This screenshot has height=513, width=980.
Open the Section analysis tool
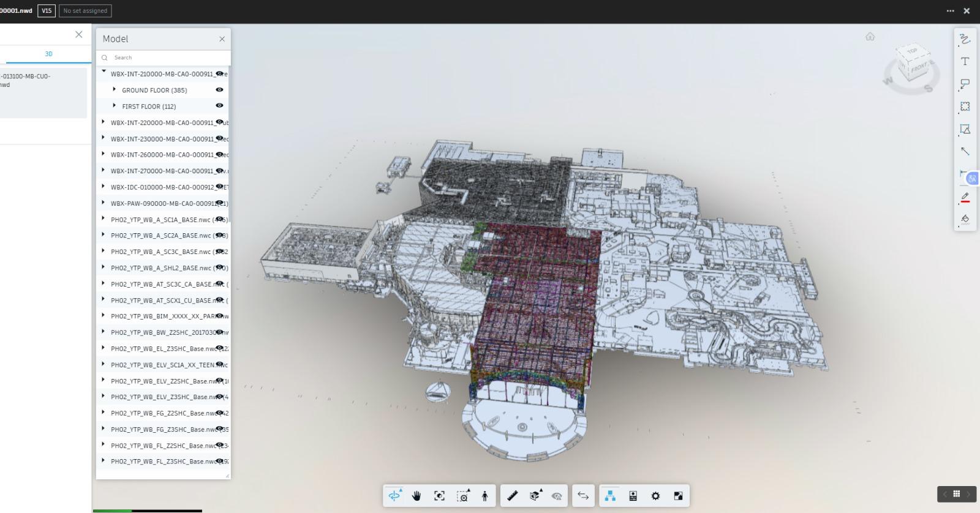click(535, 496)
